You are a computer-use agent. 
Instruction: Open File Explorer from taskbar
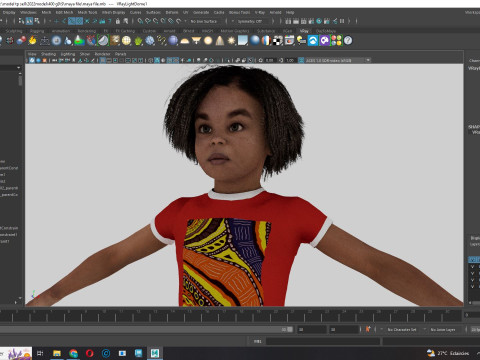(x=57, y=353)
